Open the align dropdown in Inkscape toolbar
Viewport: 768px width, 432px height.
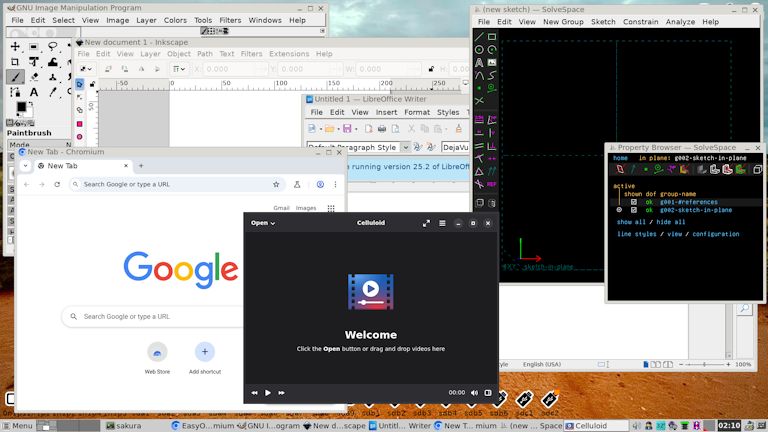(179, 69)
